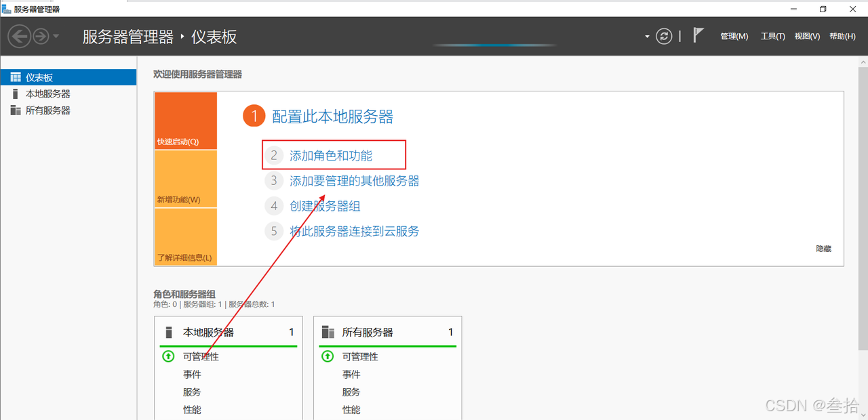Click the 将此服务器连接到云服务 link
Image resolution: width=868 pixels, height=420 pixels.
tap(355, 231)
